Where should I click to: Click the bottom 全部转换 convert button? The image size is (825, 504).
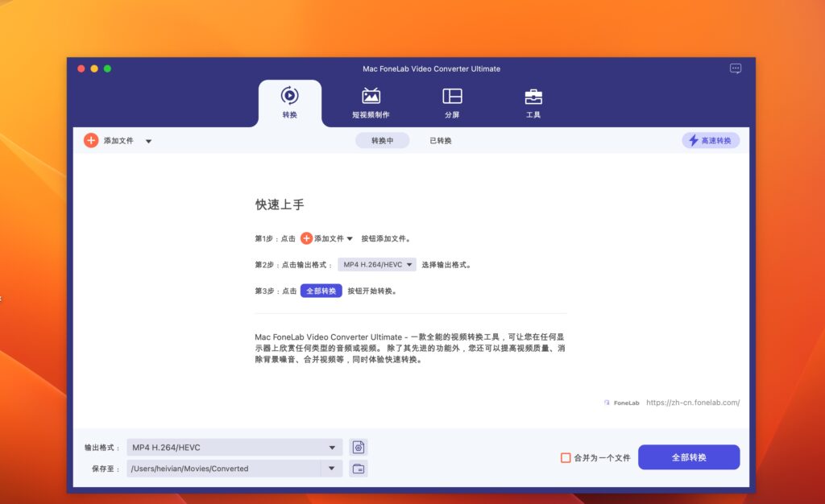689,456
